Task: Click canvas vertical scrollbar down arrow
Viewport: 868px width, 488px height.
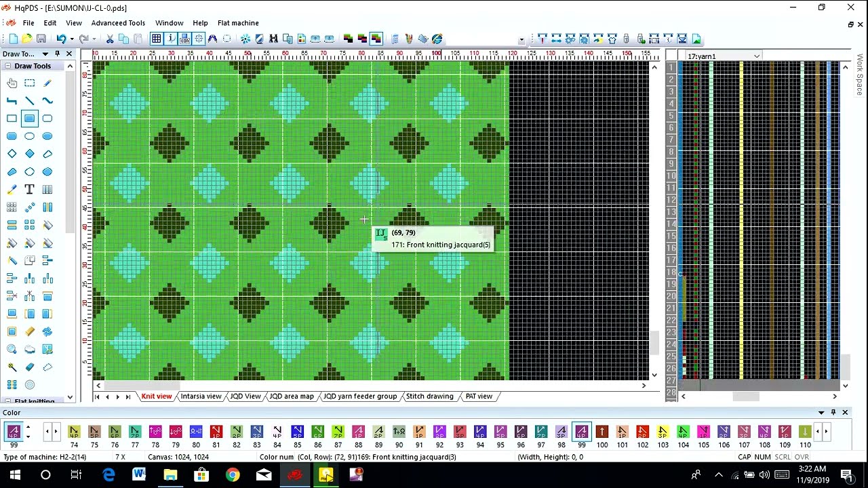Action: 654,375
